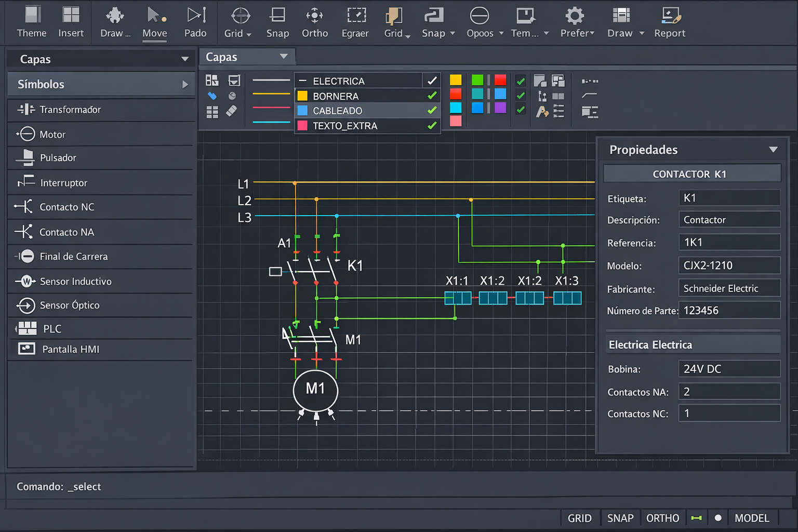Toggle TEXTO_EXTRA layer visibility checkmark
Viewport: 798px width, 532px height.
tap(432, 125)
